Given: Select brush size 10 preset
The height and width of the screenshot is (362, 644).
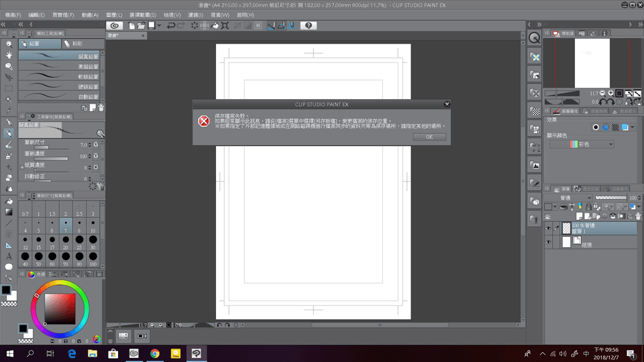Looking at the screenshot, I should [93, 226].
